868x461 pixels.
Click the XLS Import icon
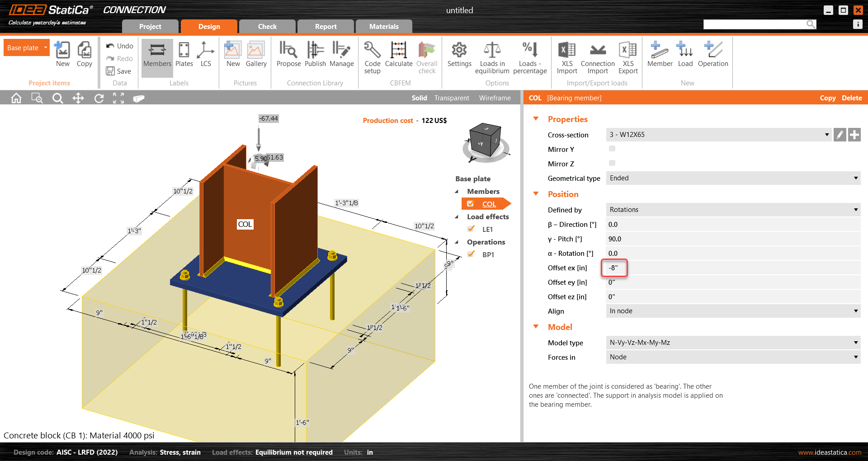click(566, 55)
